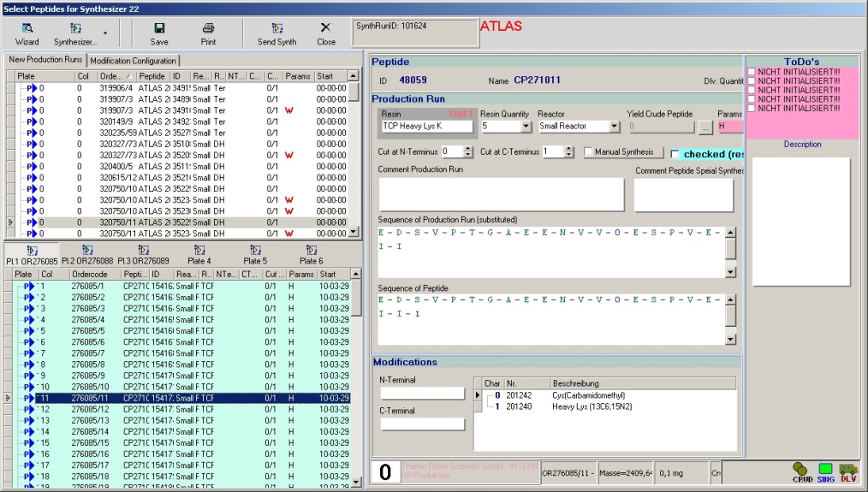Click the CRUD status icon
This screenshot has height=492, width=868.
(802, 472)
